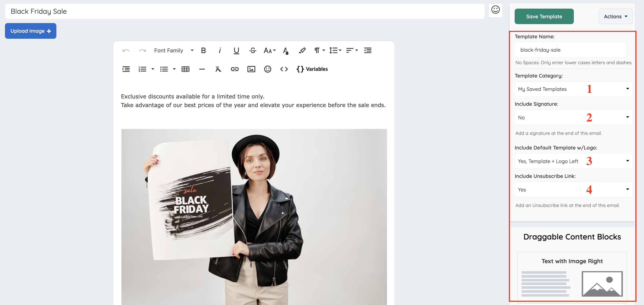Apply italic formatting
The height and width of the screenshot is (305, 644).
(220, 51)
